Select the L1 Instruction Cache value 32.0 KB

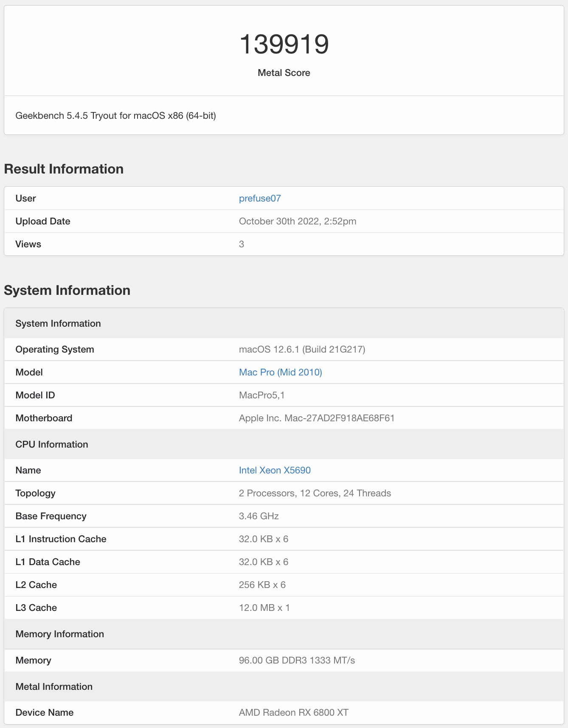click(x=264, y=539)
